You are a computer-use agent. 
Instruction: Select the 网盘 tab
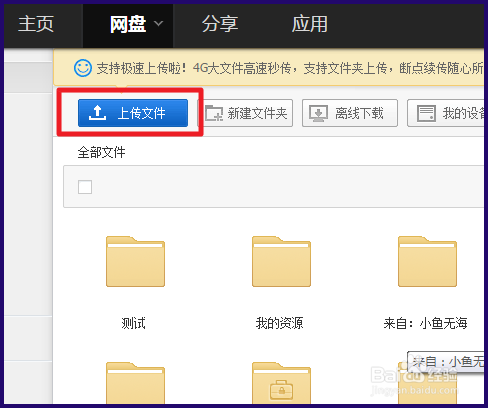pyautogui.click(x=128, y=24)
